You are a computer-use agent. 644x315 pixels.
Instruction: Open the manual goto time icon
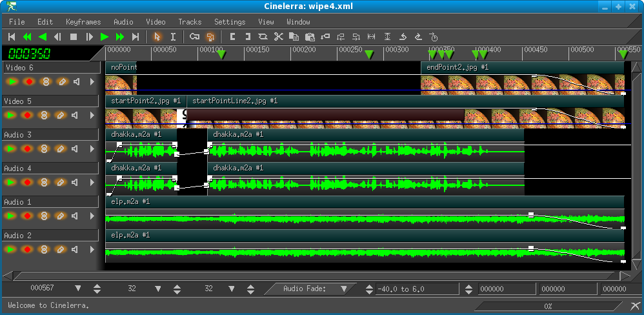(434, 37)
